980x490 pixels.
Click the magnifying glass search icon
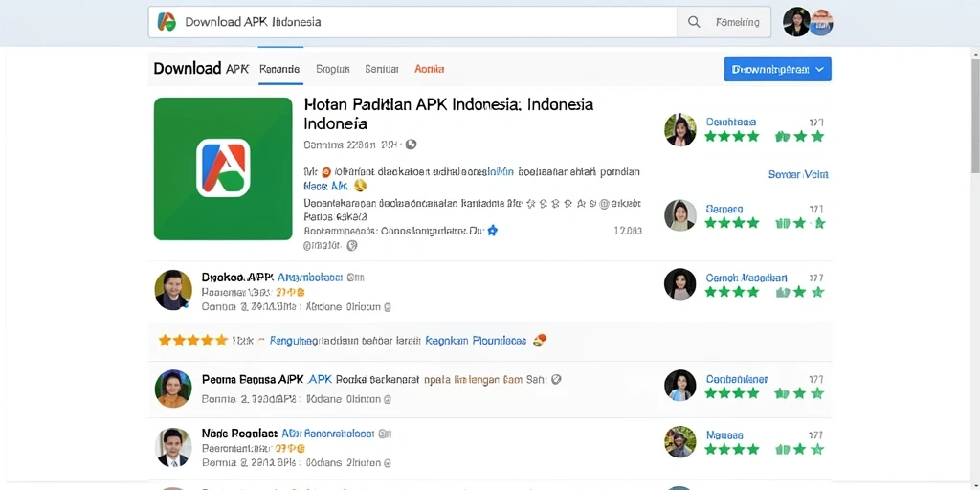point(694,22)
